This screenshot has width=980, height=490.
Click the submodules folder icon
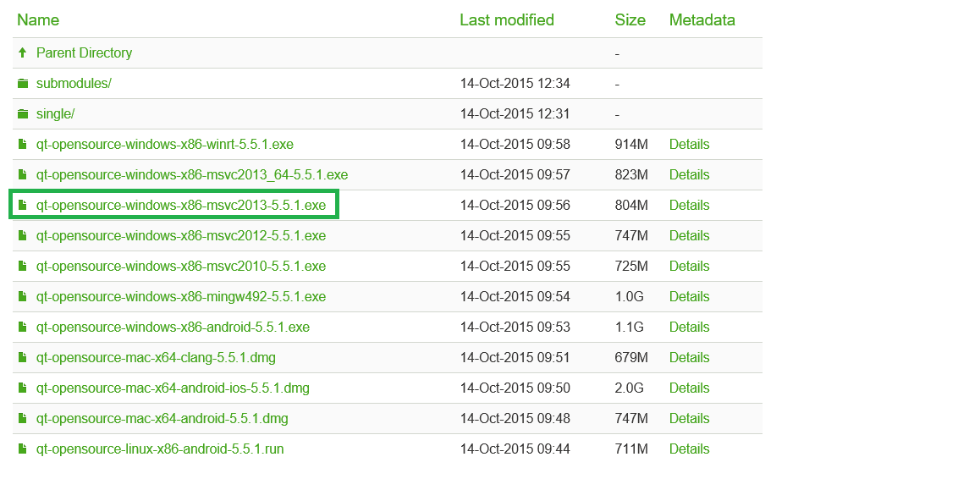point(23,84)
